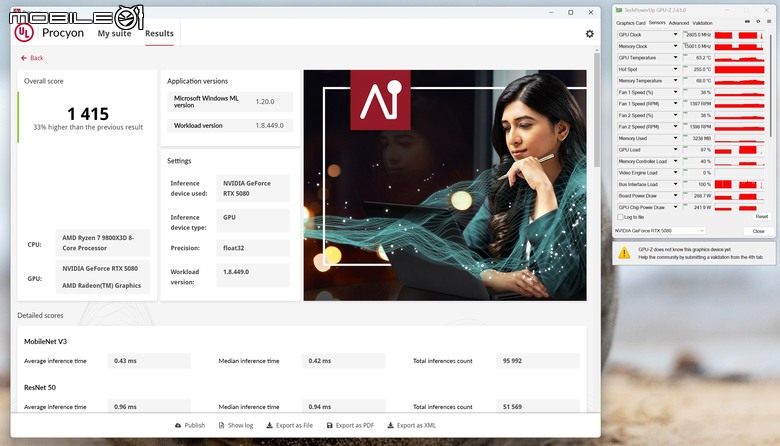Click Show log button
This screenshot has height=446, width=780.
(x=236, y=426)
